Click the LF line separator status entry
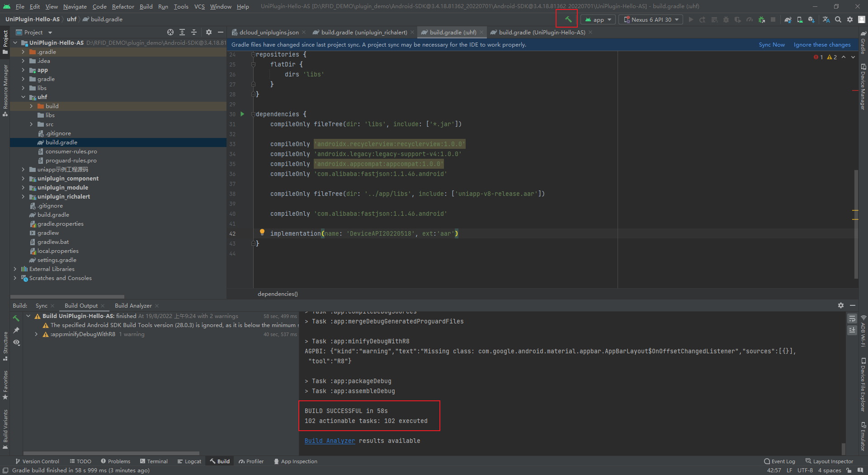868x475 pixels. click(789, 470)
